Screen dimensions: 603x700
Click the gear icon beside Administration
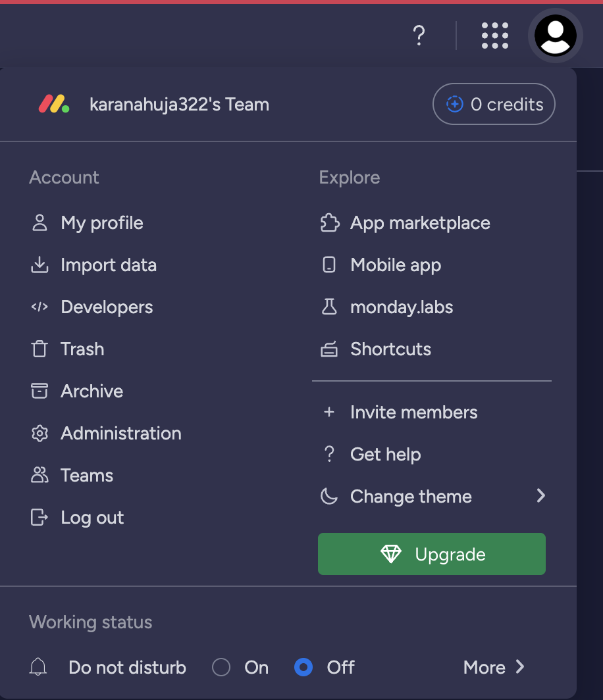point(39,433)
